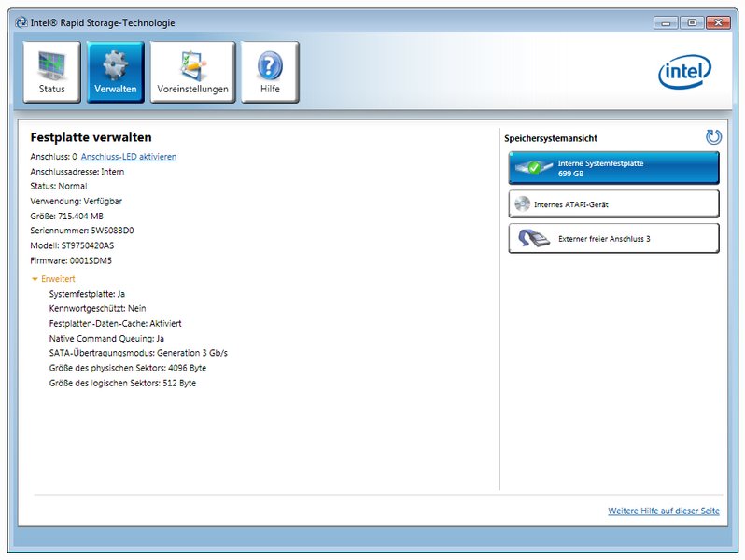
Task: Open the Hilfe tab
Action: tap(270, 72)
